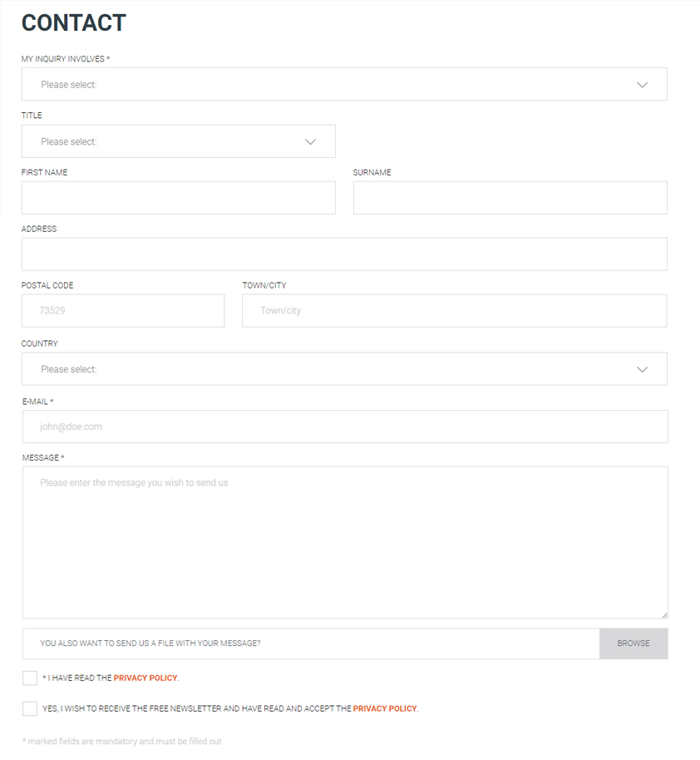
Task: Click the file attachment prompt field
Action: click(x=311, y=644)
